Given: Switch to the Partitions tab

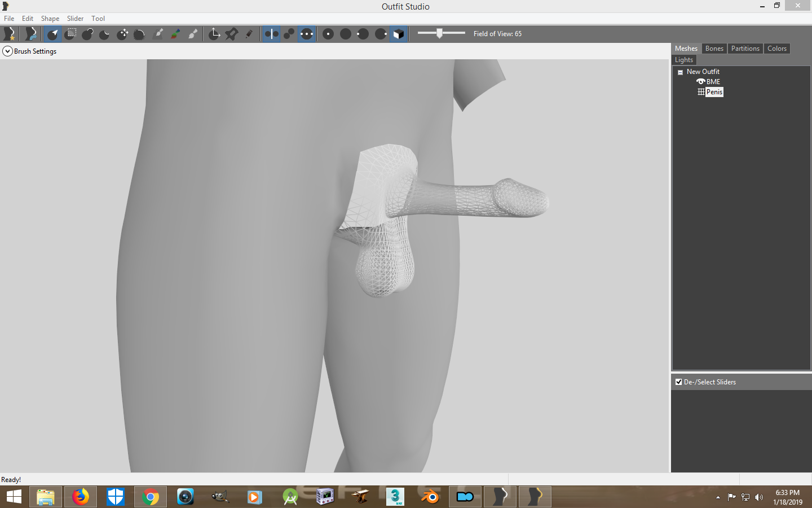Looking at the screenshot, I should (745, 49).
